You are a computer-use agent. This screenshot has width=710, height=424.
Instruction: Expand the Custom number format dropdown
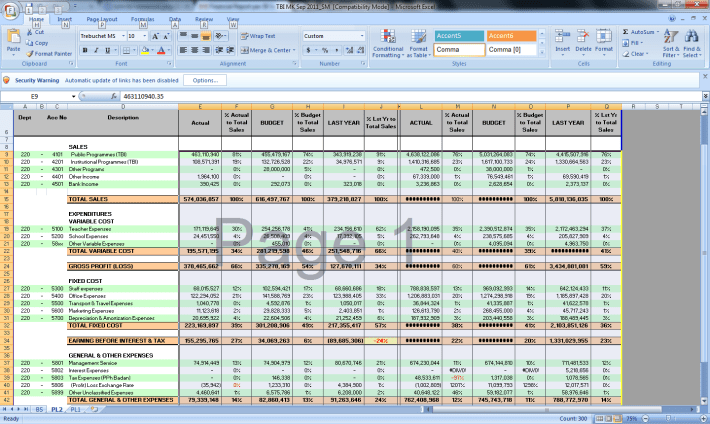click(362, 36)
